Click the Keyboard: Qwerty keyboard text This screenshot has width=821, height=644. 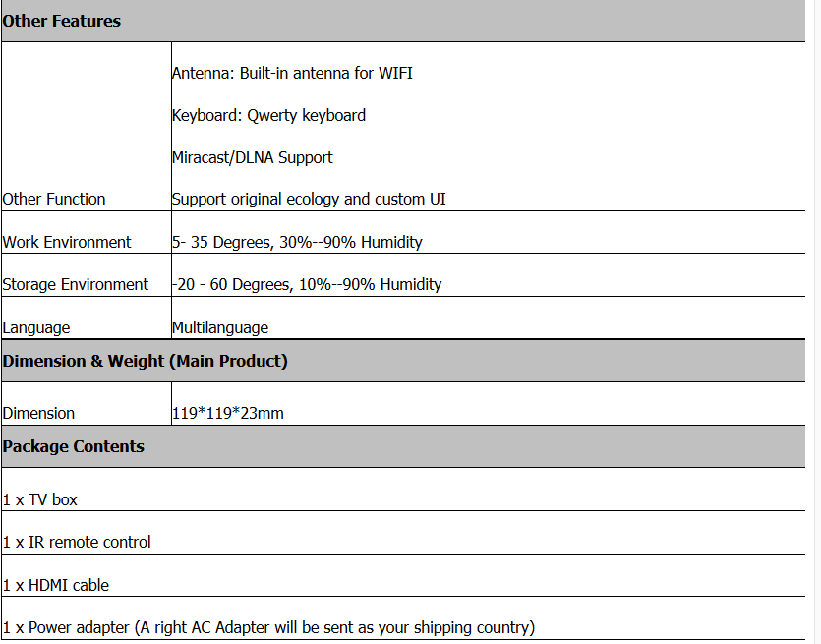[268, 115]
